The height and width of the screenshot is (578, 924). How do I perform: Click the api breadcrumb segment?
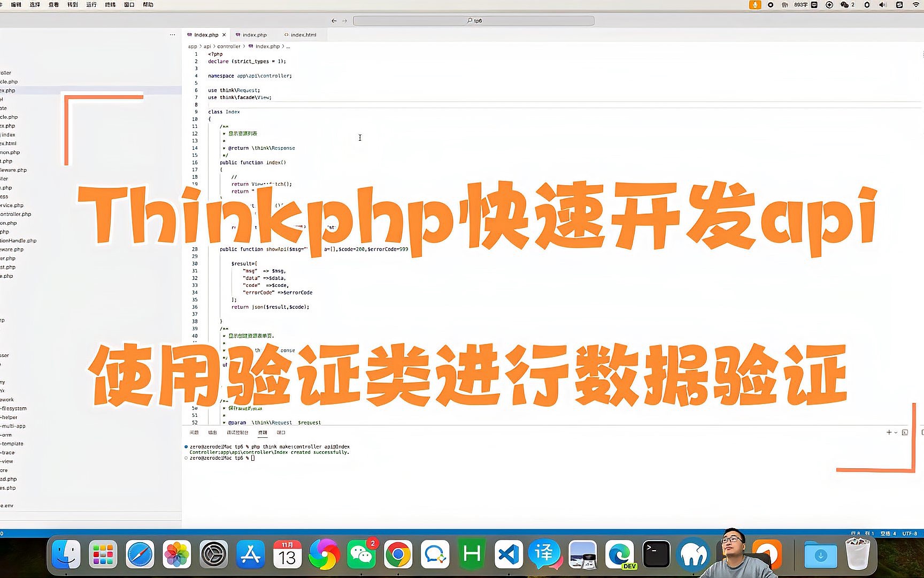click(207, 47)
